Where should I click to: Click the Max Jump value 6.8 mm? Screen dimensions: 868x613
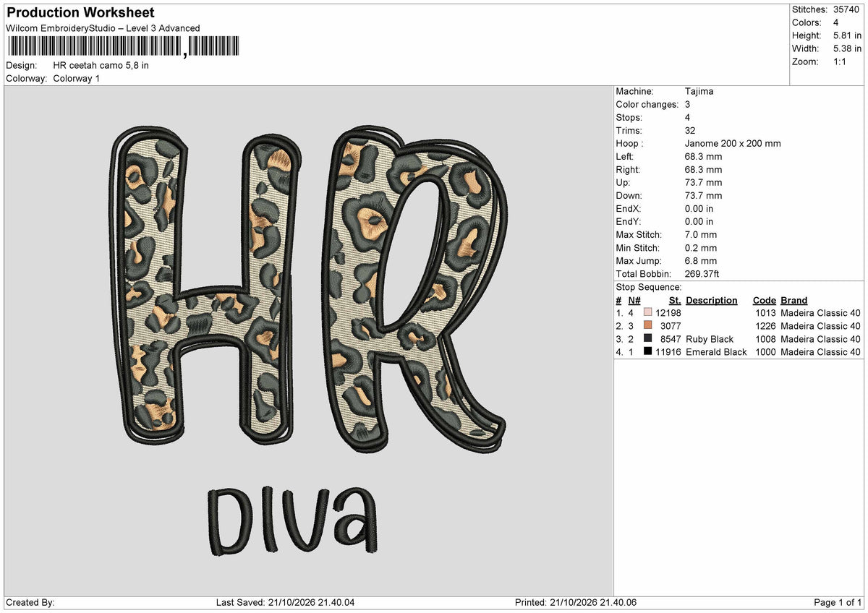point(701,260)
